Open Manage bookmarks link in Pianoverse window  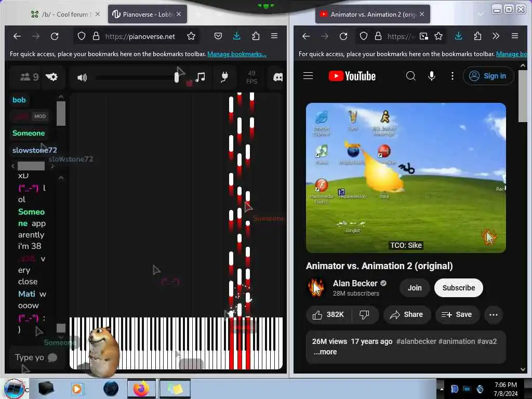[x=236, y=54]
